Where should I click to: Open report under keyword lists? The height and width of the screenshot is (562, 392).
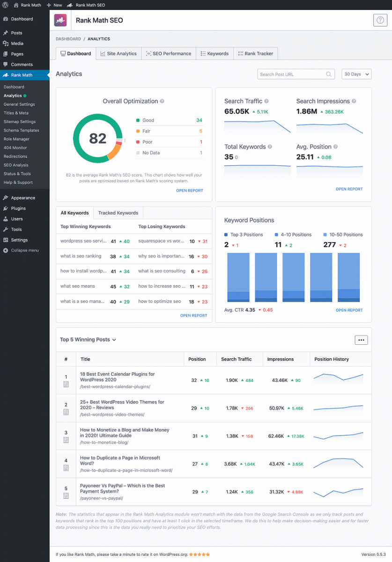click(x=193, y=316)
